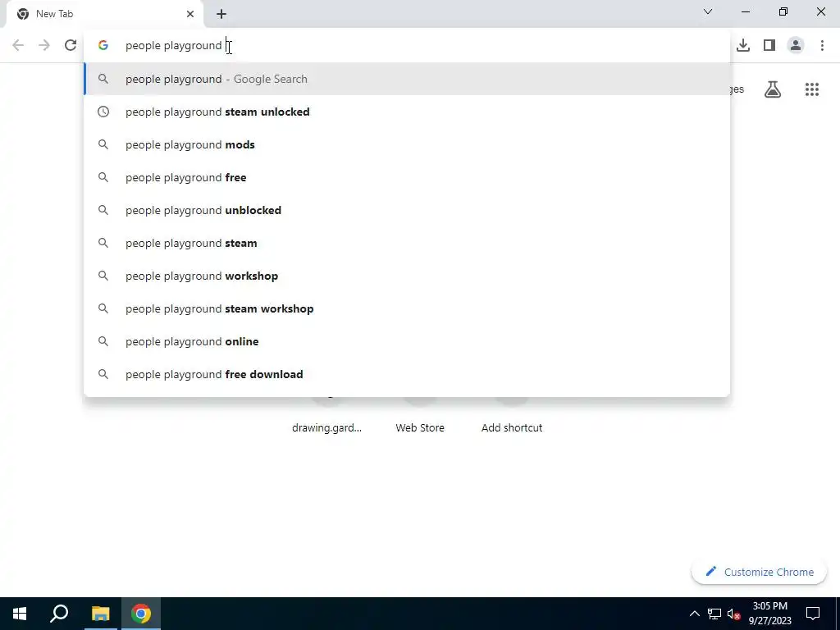The width and height of the screenshot is (840, 630).
Task: Open File Explorer from taskbar
Action: [100, 614]
